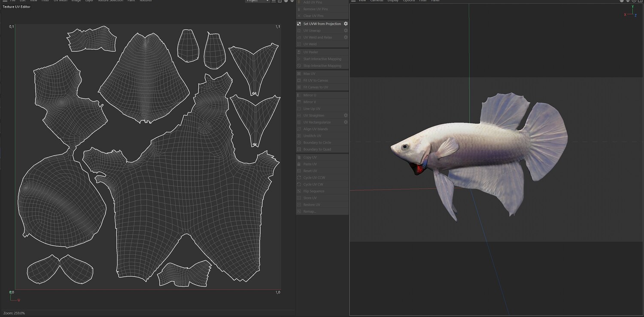Image resolution: width=644 pixels, height=317 pixels.
Task: Click the Texture UV Editor title text
Action: pos(17,7)
